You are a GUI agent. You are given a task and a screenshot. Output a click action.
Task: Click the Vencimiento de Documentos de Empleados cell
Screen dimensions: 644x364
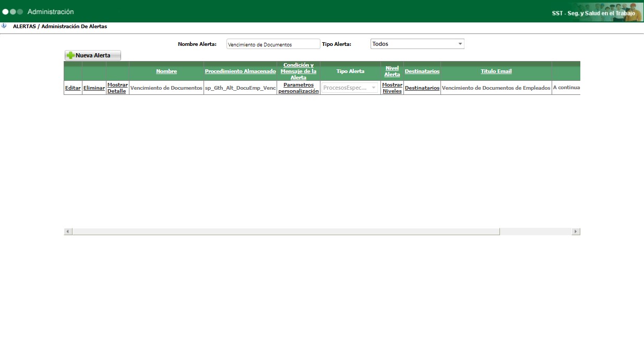pyautogui.click(x=496, y=88)
